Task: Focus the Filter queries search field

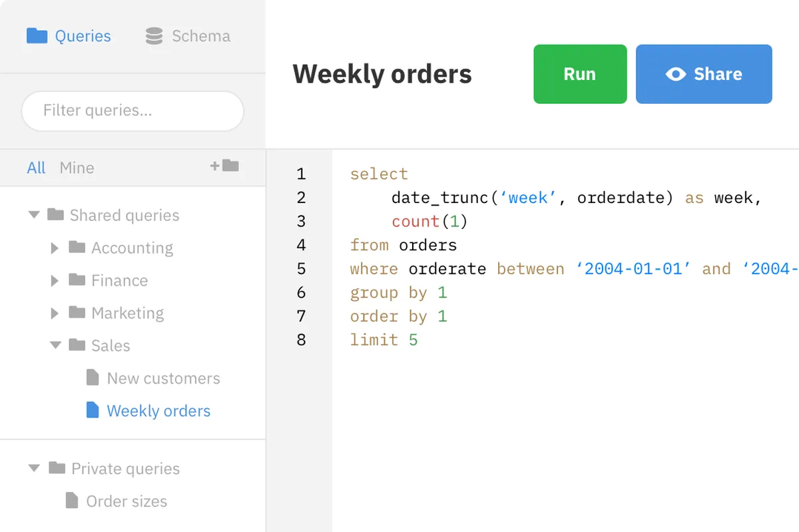Action: coord(133,111)
